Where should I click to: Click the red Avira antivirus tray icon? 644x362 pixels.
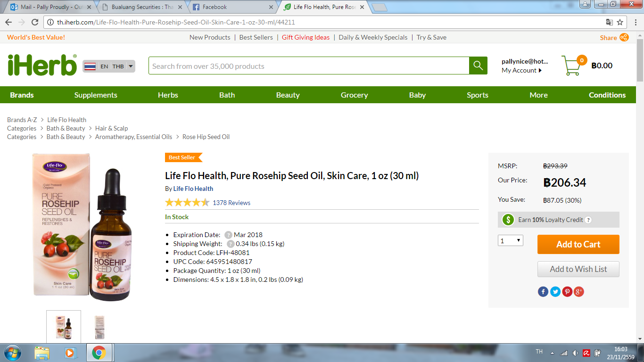pyautogui.click(x=586, y=353)
